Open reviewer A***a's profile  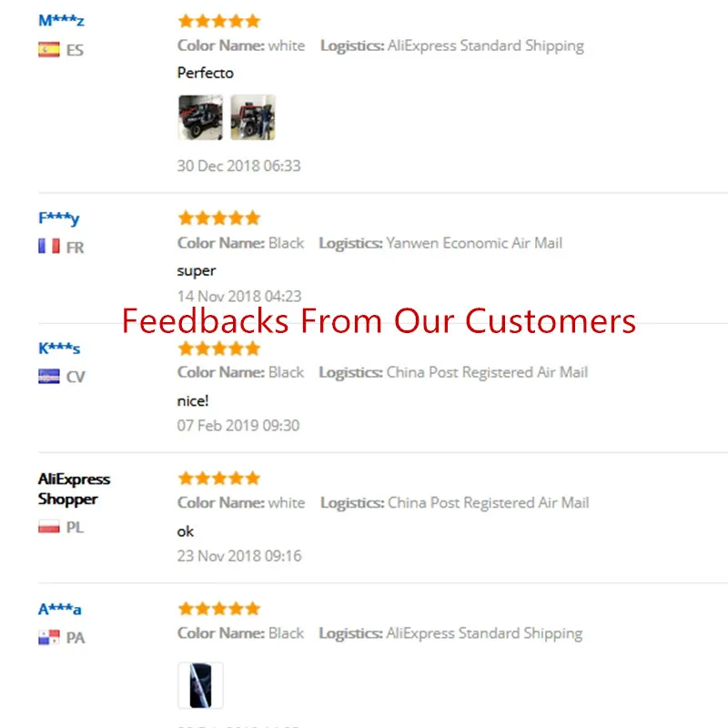[60, 609]
